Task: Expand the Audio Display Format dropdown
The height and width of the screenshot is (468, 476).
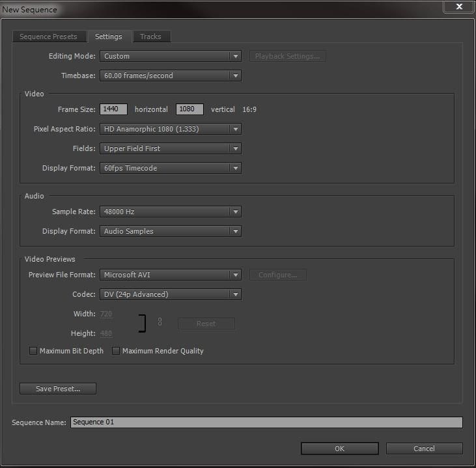Action: 171,231
